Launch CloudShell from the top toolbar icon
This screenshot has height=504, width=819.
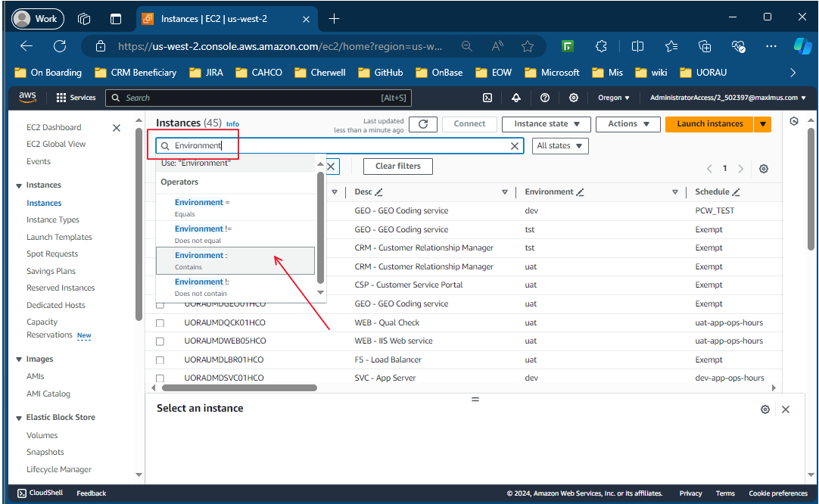487,98
